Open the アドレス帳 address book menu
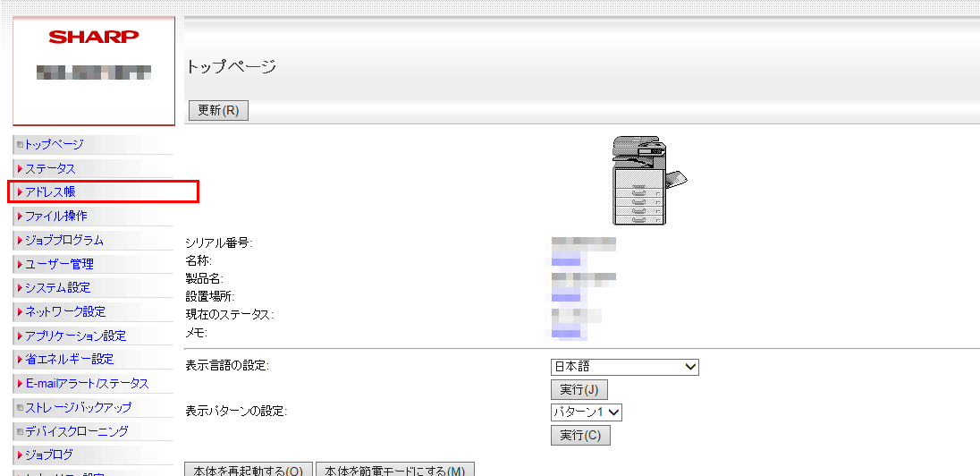This screenshot has height=476, width=980. [50, 191]
